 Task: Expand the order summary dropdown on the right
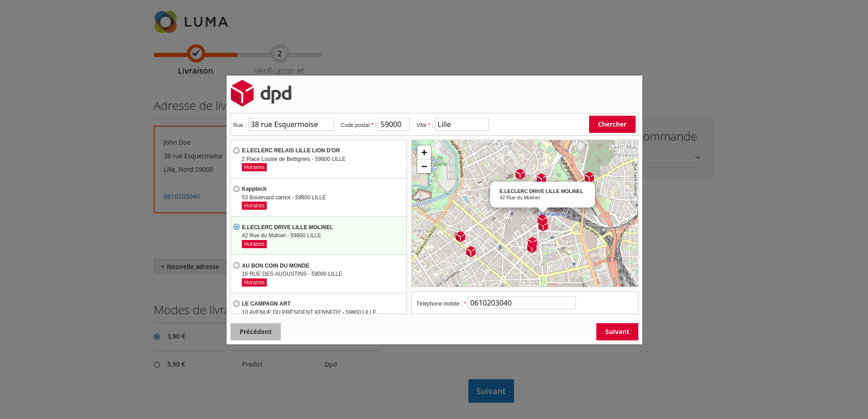[x=698, y=157]
